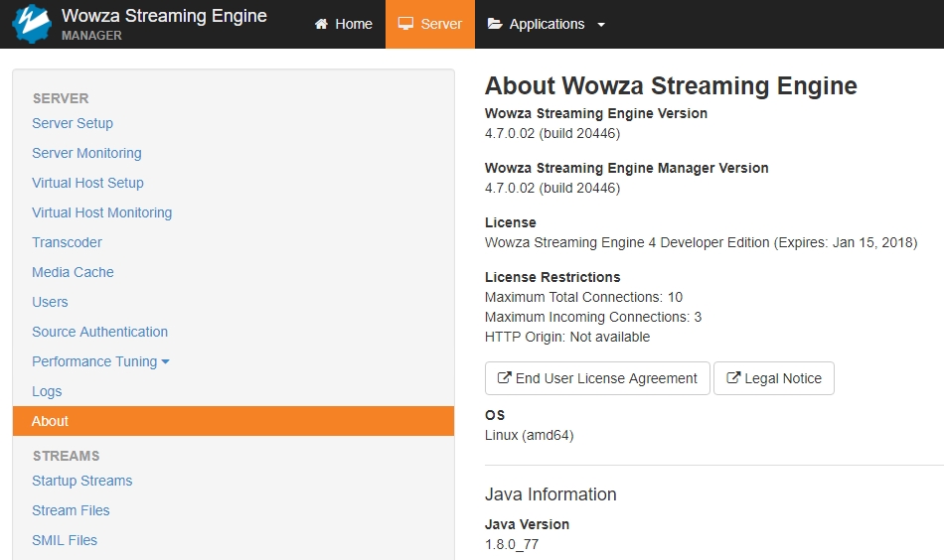The image size is (944, 560).
Task: Go to Stream Files
Action: tap(71, 510)
